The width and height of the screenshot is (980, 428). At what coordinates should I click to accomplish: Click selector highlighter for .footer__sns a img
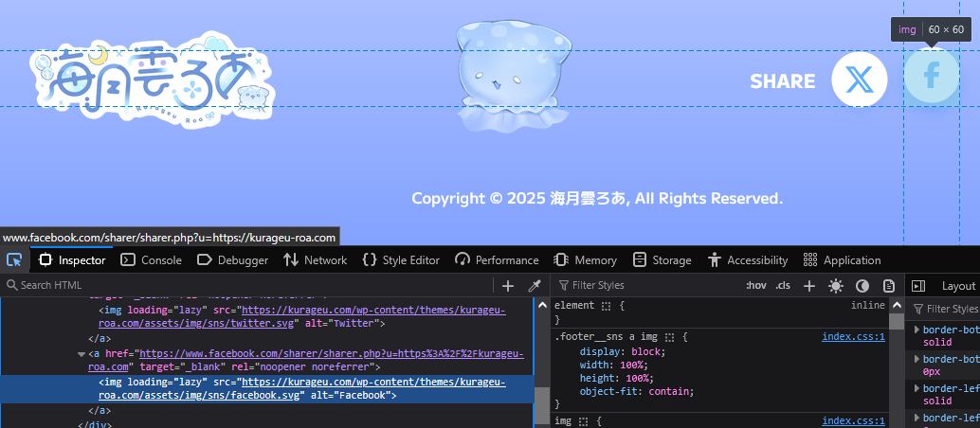tap(670, 337)
